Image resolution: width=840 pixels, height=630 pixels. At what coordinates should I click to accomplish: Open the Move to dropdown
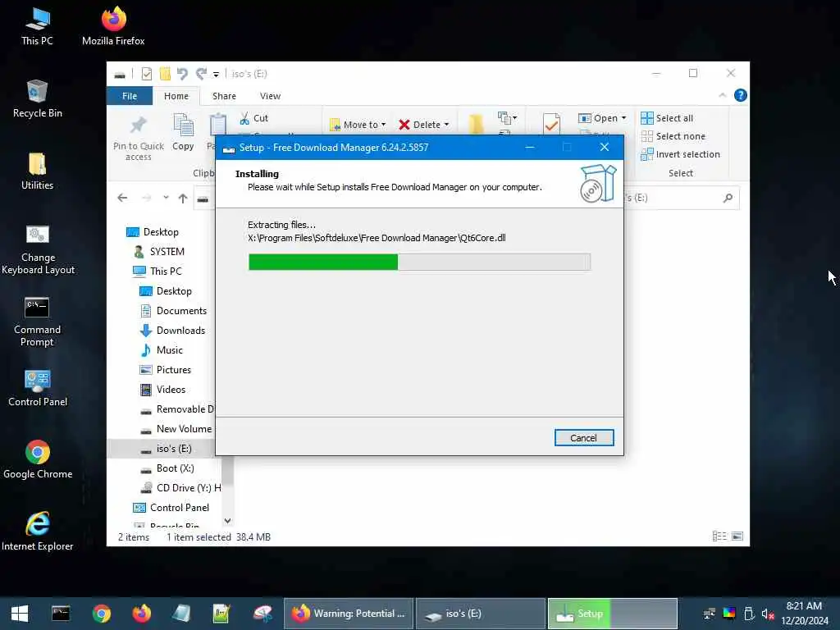click(x=358, y=125)
